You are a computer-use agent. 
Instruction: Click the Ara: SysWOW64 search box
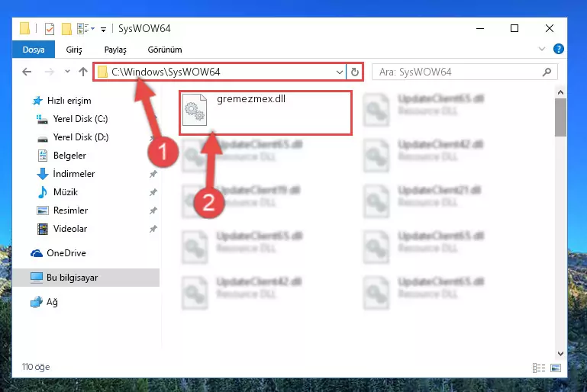(x=464, y=72)
